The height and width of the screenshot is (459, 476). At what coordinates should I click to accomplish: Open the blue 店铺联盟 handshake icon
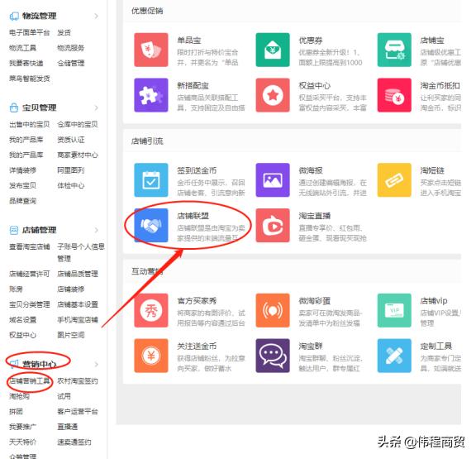151,225
